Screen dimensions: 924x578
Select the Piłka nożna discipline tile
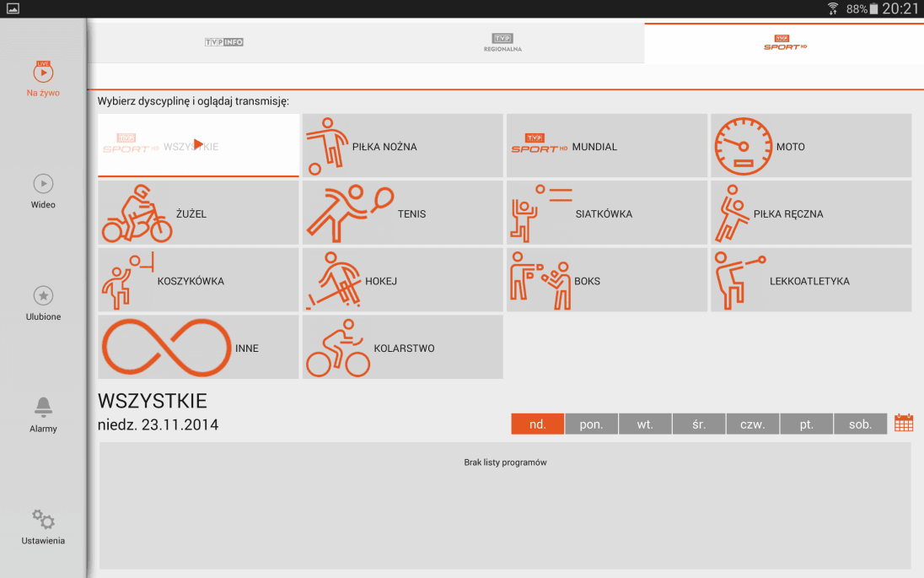(402, 146)
